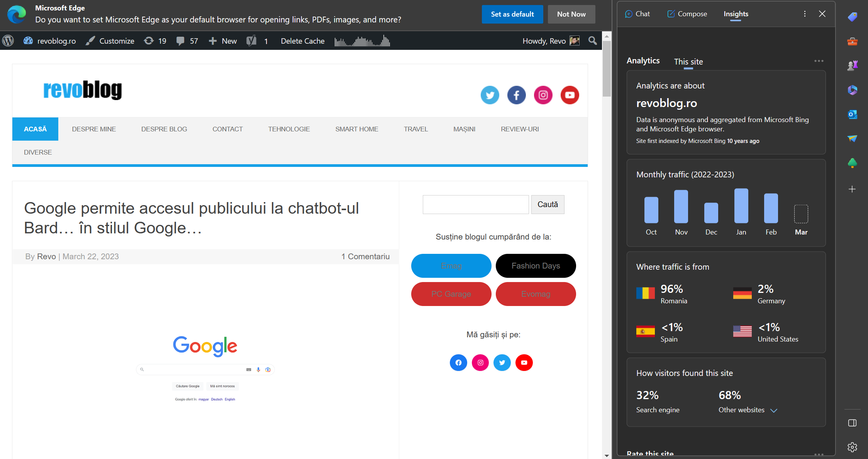The height and width of the screenshot is (459, 868).
Task: Open sidebar widget YouTube icon
Action: coord(524,362)
